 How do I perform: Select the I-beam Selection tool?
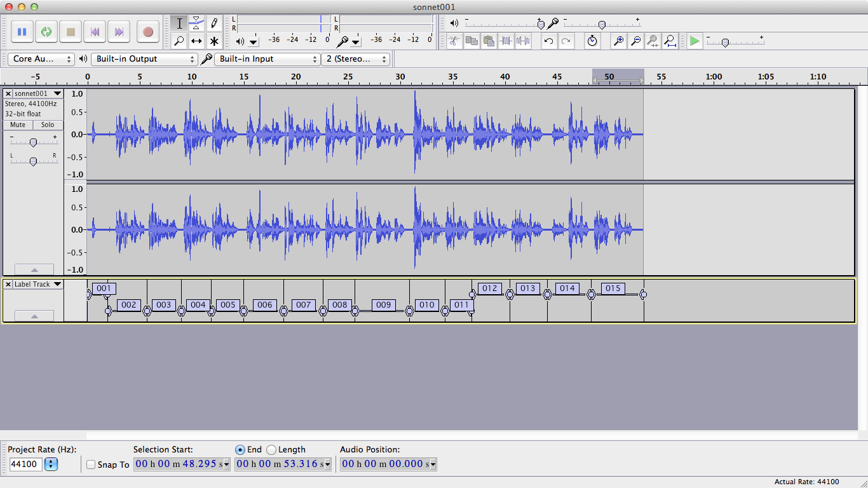pyautogui.click(x=179, y=24)
